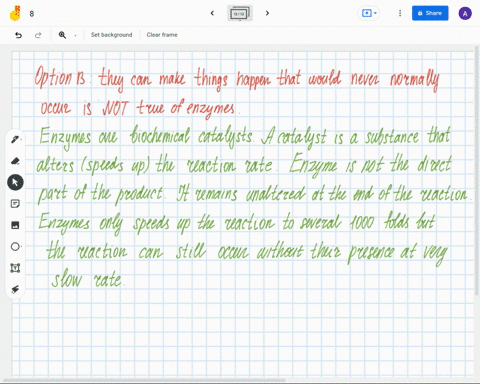Edit the jam title '8'
Viewport: 480px width, 384px height.
click(x=32, y=14)
